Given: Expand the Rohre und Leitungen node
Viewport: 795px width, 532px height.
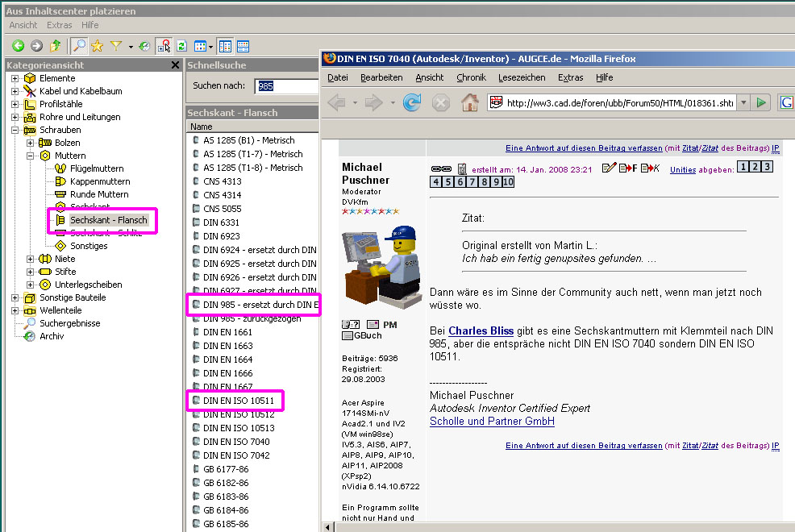Looking at the screenshot, I should pos(15,117).
